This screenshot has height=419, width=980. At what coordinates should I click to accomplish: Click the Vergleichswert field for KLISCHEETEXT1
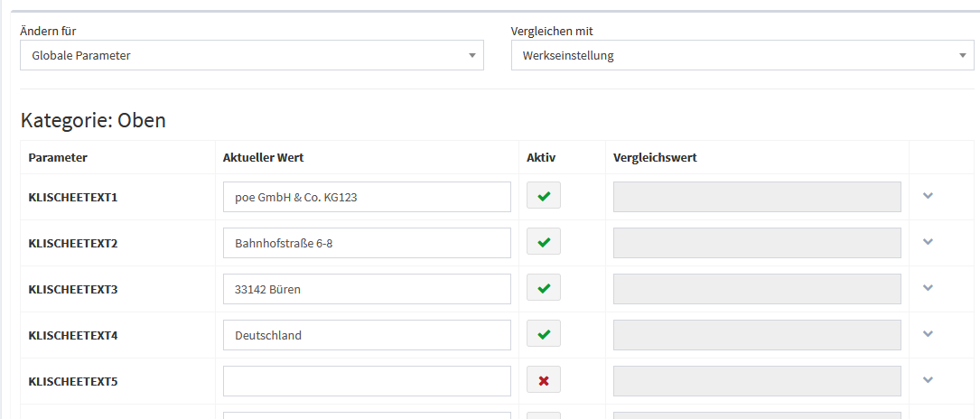click(757, 197)
